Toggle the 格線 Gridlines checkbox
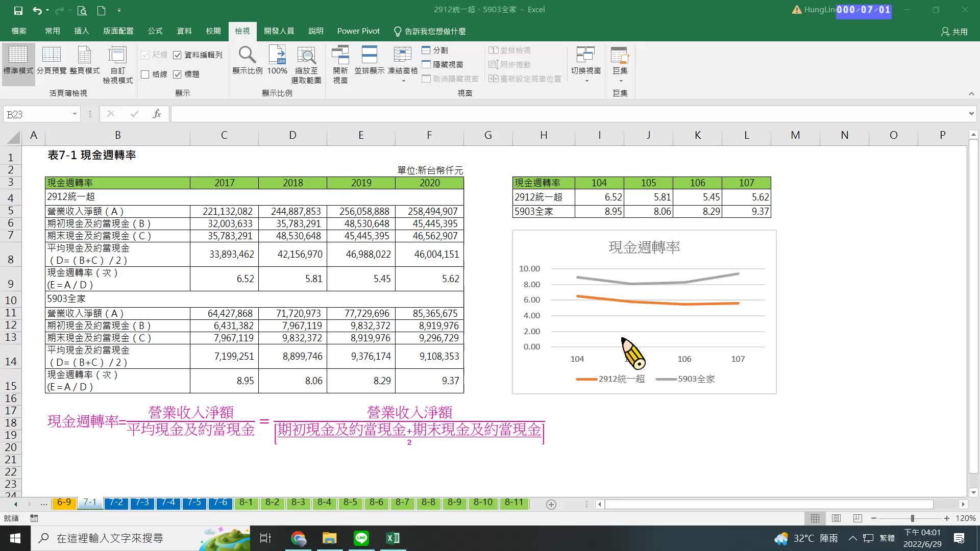The width and height of the screenshot is (980, 551). pyautogui.click(x=145, y=74)
